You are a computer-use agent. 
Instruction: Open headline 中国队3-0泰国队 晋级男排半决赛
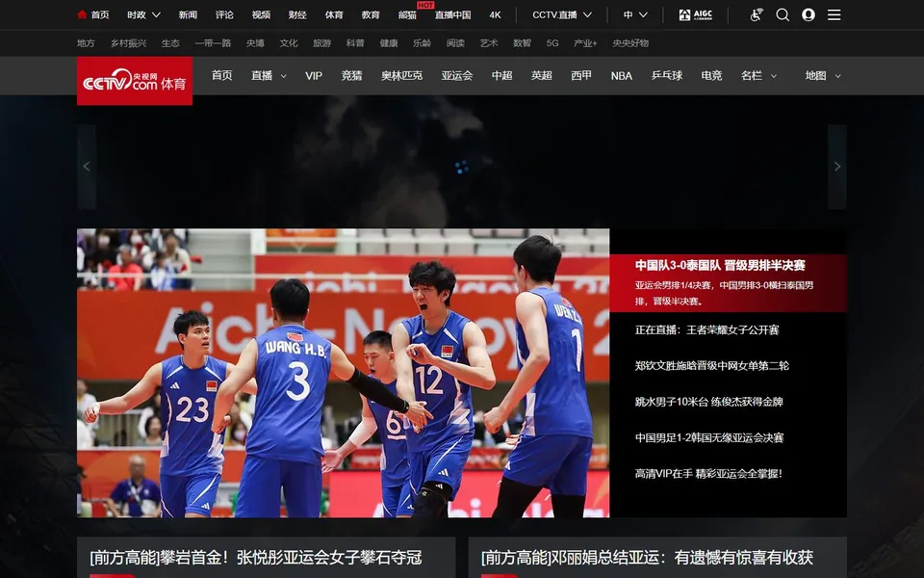tap(720, 266)
